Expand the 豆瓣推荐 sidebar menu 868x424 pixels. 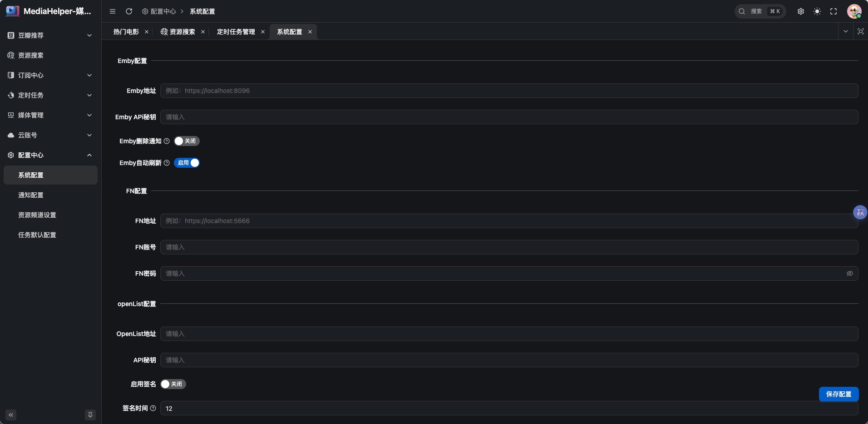[x=50, y=35]
